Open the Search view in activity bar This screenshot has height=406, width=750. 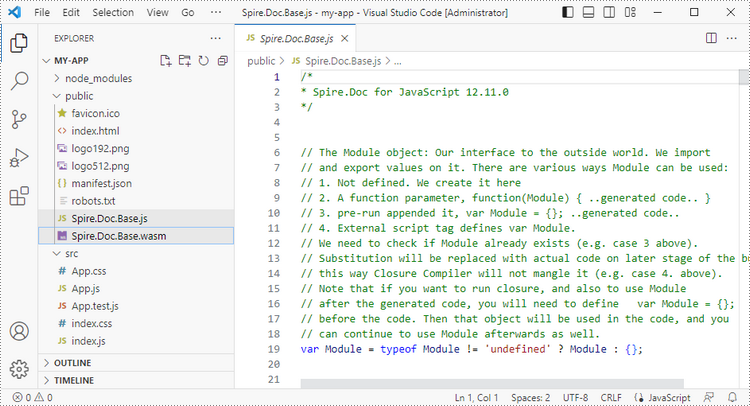pos(19,81)
